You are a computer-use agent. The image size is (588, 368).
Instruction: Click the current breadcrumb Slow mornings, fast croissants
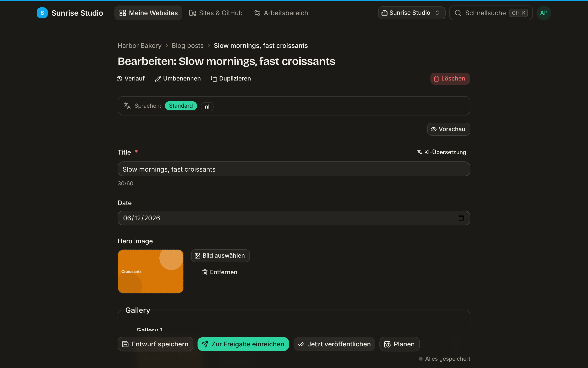tap(261, 46)
